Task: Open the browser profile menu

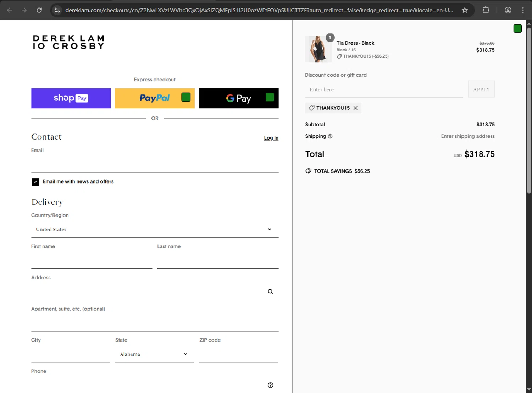Action: 508,10
